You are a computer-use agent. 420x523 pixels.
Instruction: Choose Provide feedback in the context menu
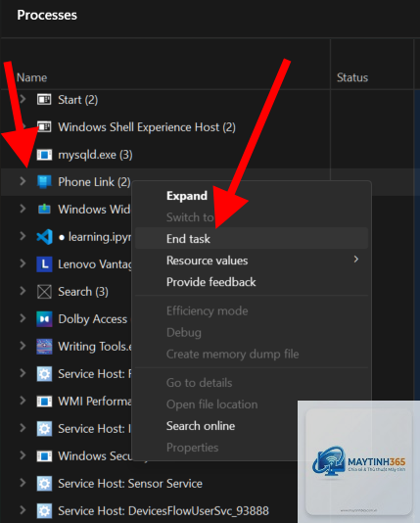pos(252,282)
